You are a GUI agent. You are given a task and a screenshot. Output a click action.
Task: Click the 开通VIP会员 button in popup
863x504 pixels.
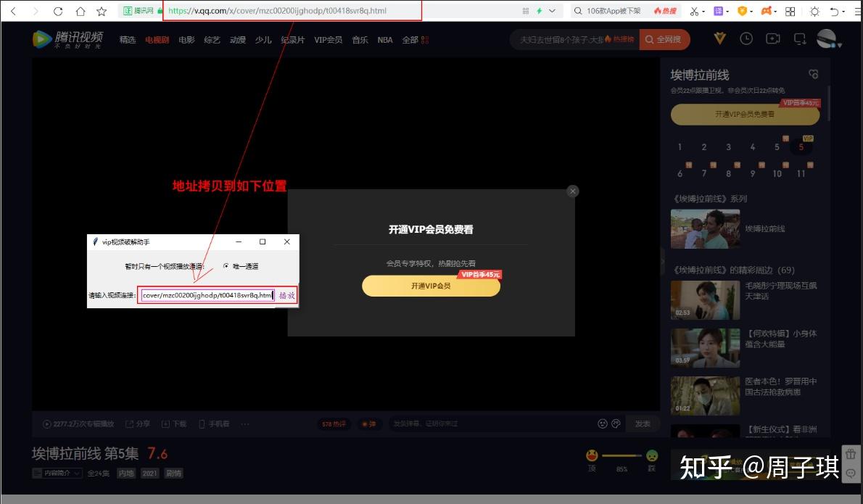click(x=431, y=286)
